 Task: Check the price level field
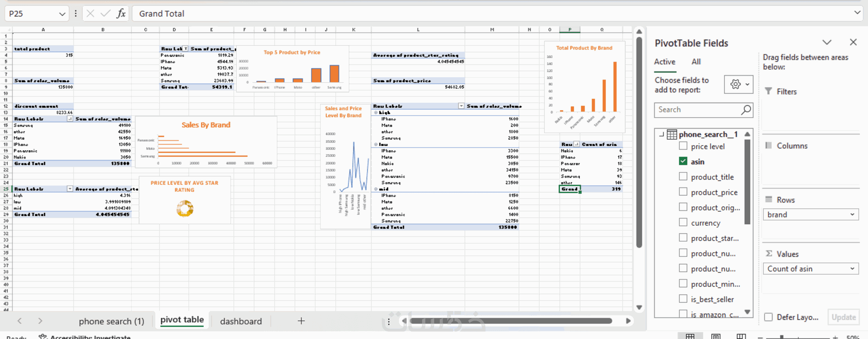point(683,146)
